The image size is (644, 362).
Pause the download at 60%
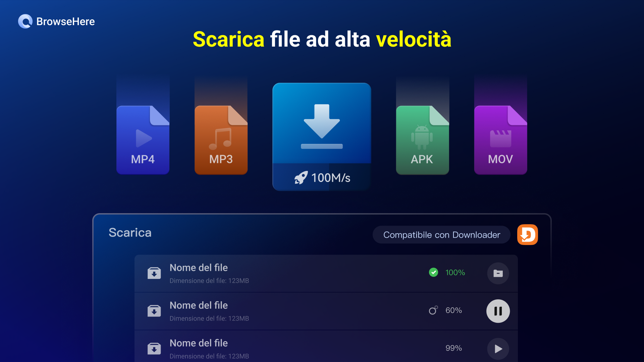tap(498, 311)
